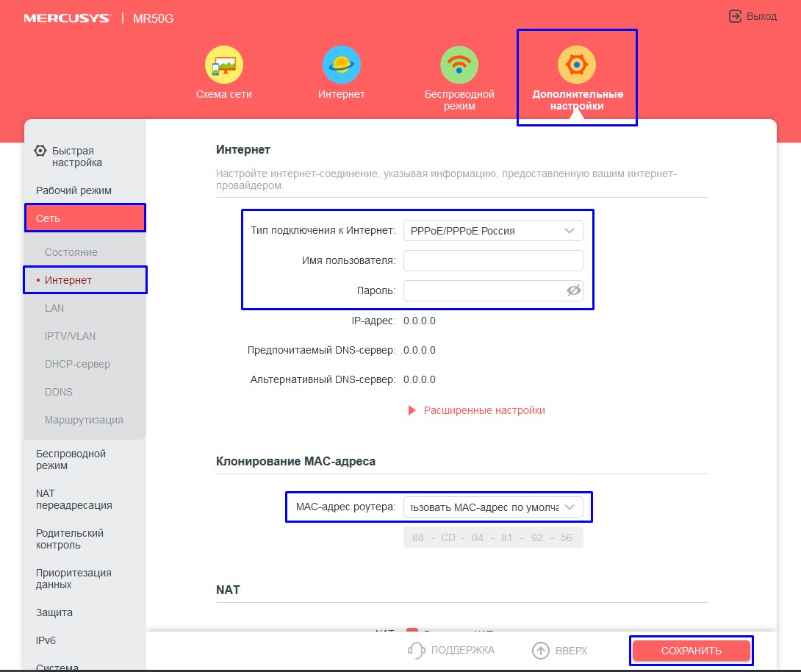Click the Имя пользователя input field
The height and width of the screenshot is (672, 801).
pyautogui.click(x=493, y=260)
